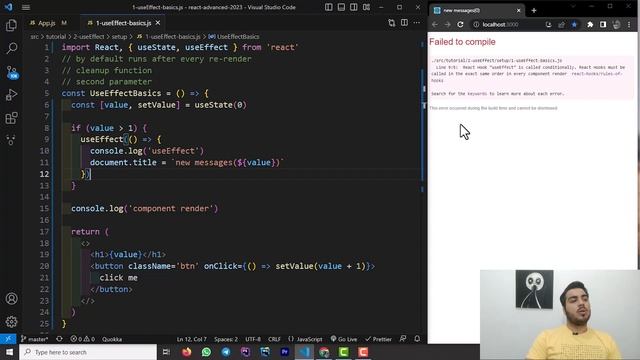This screenshot has height=360, width=640.
Task: Toggle the bottom panel layout icon
Action: pyautogui.click(x=341, y=7)
